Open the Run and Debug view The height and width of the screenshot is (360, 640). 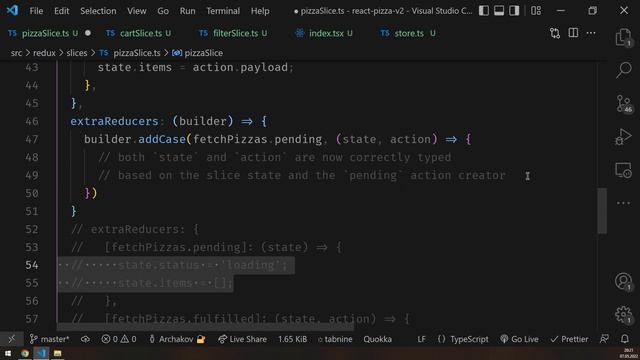pos(623,137)
